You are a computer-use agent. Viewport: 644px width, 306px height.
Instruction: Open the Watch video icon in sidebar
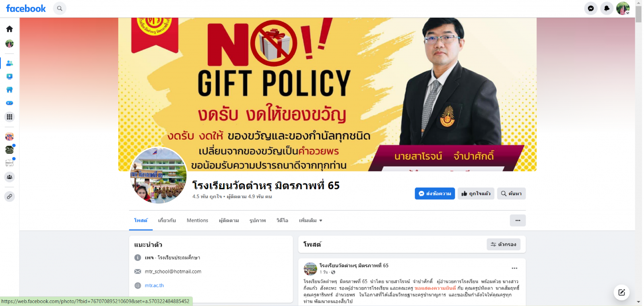coord(10,76)
